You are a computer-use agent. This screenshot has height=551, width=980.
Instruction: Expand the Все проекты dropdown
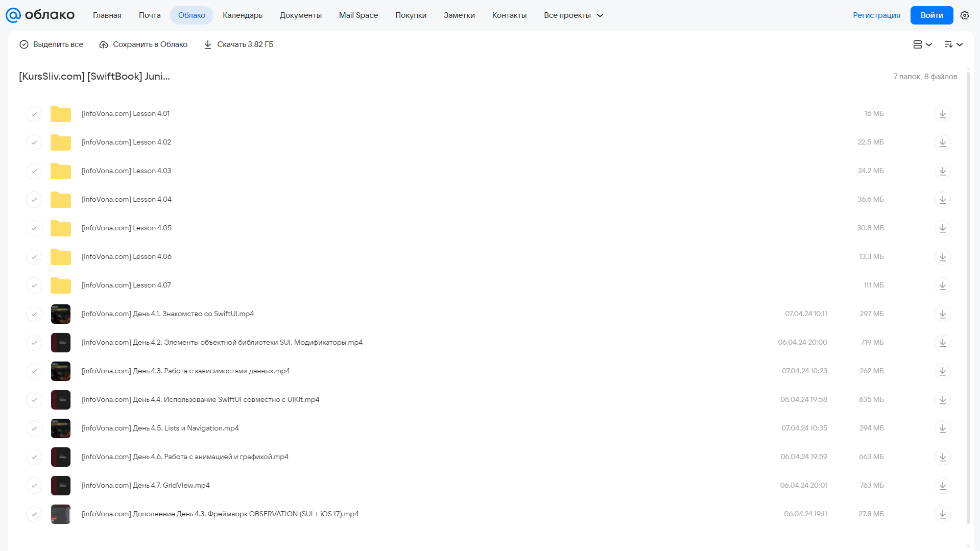pos(573,15)
